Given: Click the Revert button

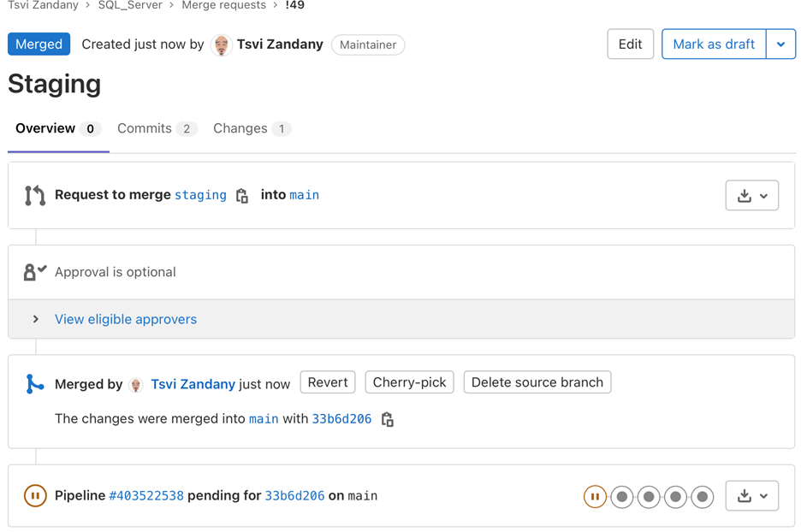Looking at the screenshot, I should (328, 382).
